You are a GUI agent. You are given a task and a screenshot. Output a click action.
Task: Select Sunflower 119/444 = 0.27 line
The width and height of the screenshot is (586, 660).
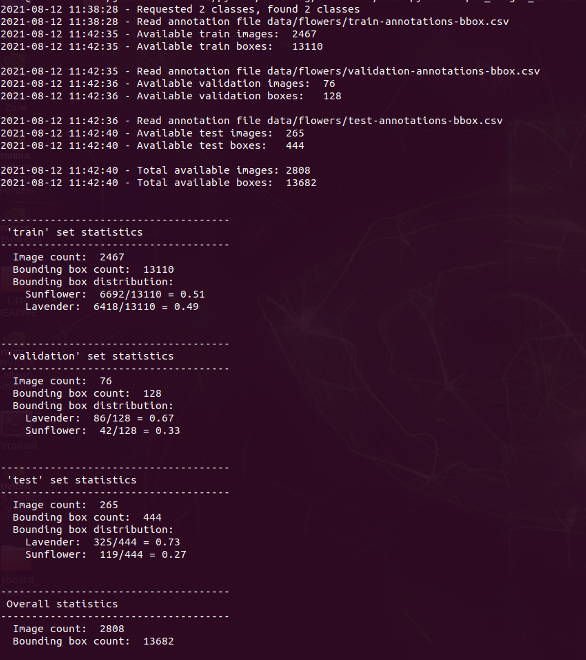(106, 554)
